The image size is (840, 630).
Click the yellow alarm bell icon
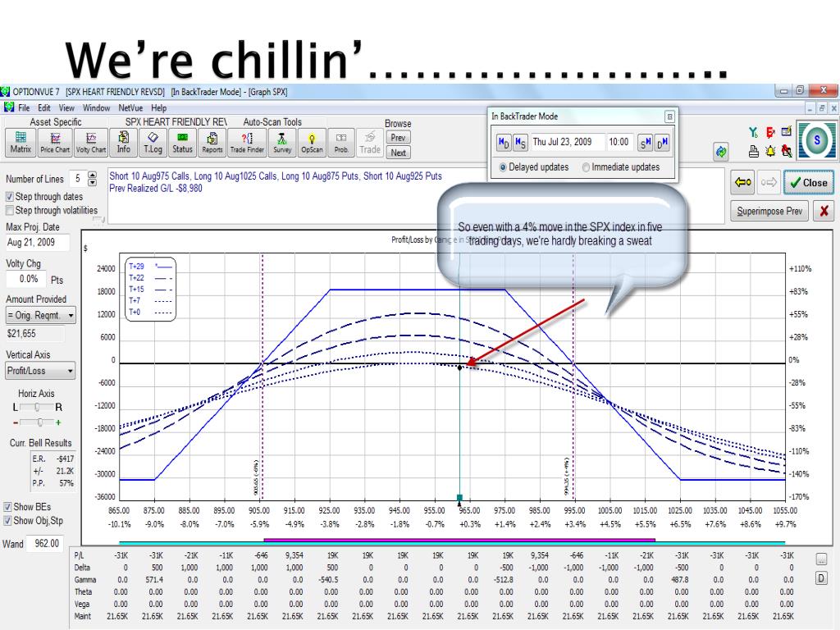(770, 152)
